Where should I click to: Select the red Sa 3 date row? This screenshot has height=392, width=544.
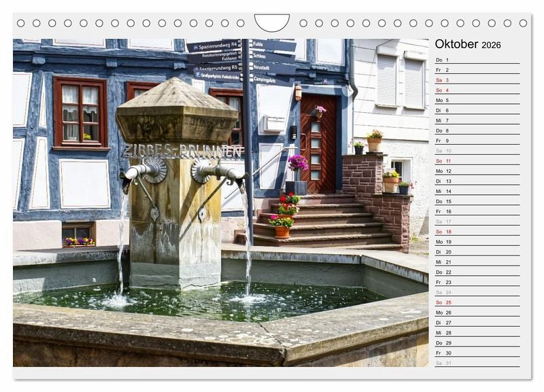477,80
